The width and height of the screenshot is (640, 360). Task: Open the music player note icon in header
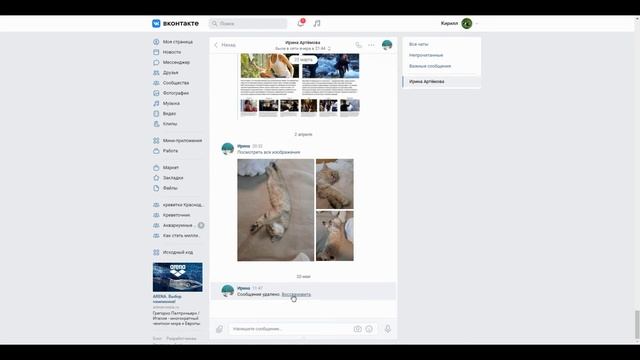click(317, 24)
